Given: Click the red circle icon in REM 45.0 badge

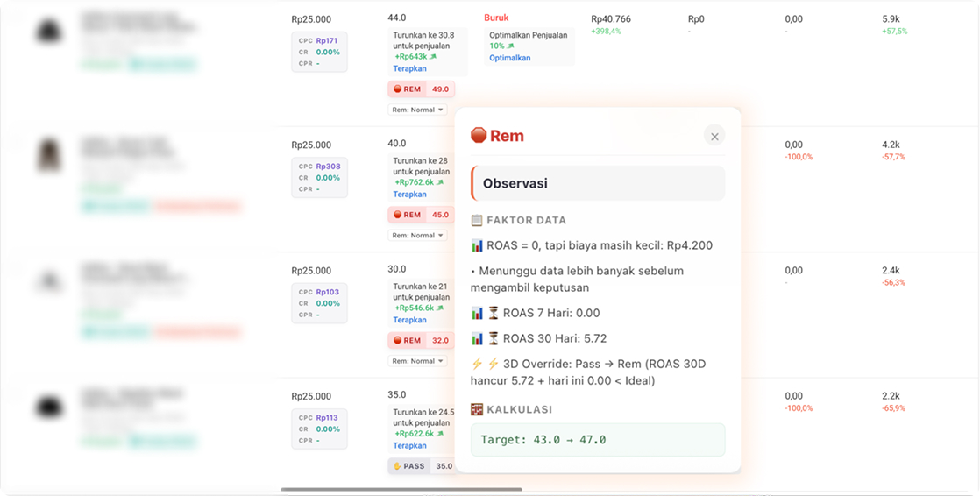Looking at the screenshot, I should click(x=397, y=215).
